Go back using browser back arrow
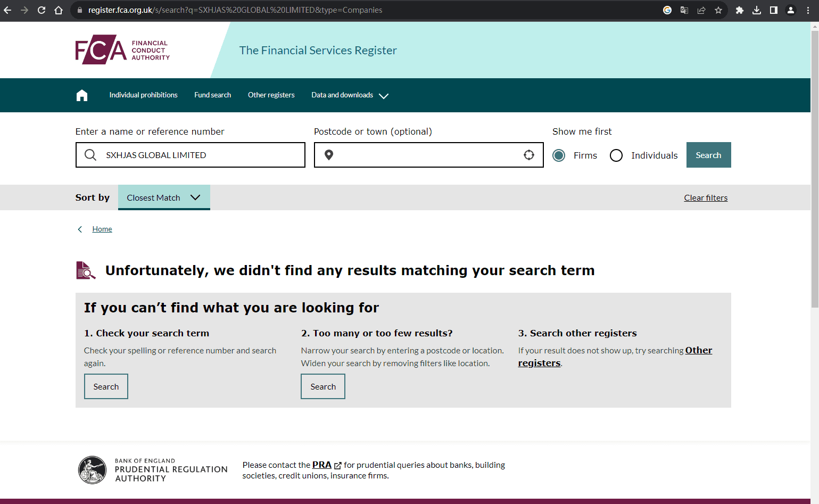819x504 pixels. tap(7, 10)
